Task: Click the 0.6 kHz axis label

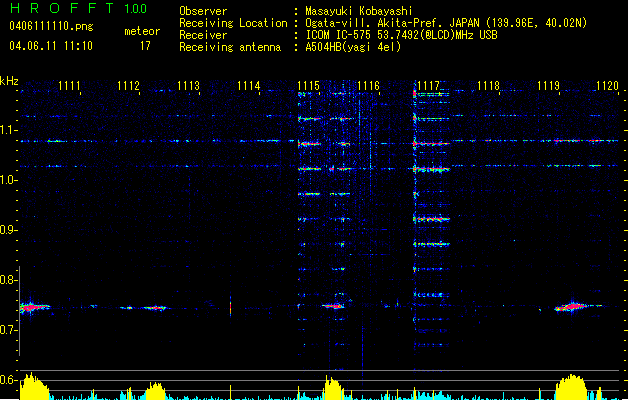Action: point(8,380)
